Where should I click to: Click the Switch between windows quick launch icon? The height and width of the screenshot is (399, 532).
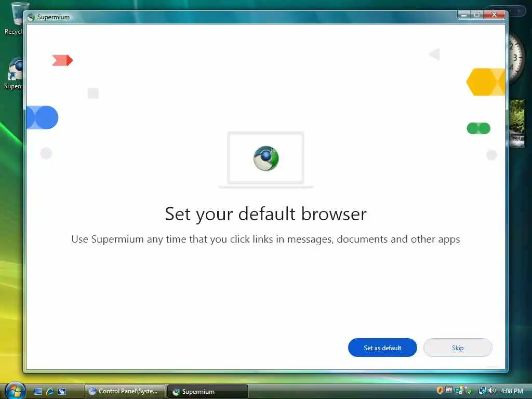(x=62, y=391)
